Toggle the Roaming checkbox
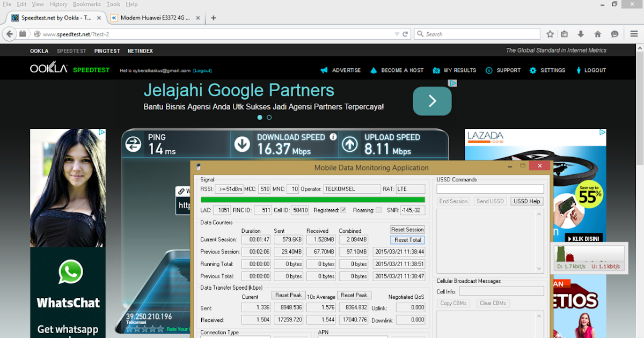Screen dimensions: 644x338 pos(379,210)
